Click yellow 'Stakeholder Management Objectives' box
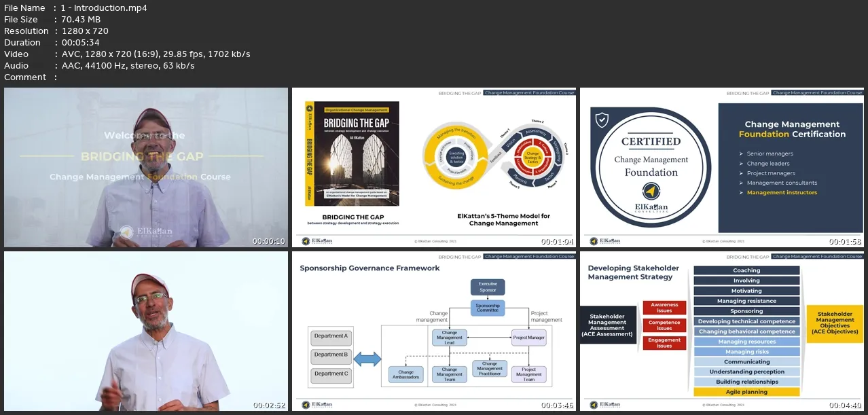The image size is (868, 415). tap(835, 323)
